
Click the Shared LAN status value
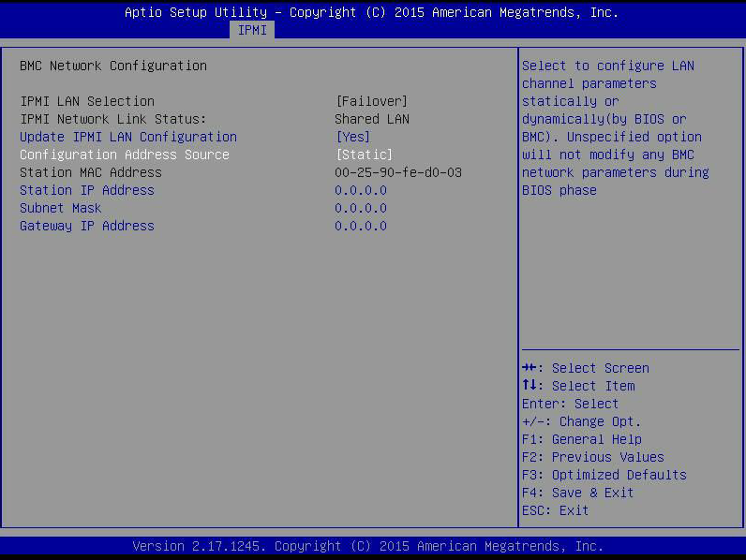point(371,119)
